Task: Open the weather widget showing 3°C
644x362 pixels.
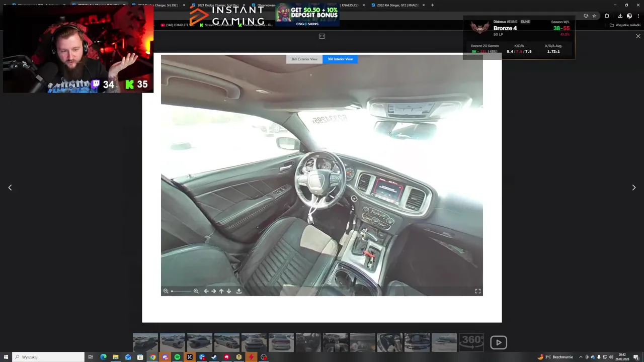Action: (555, 357)
